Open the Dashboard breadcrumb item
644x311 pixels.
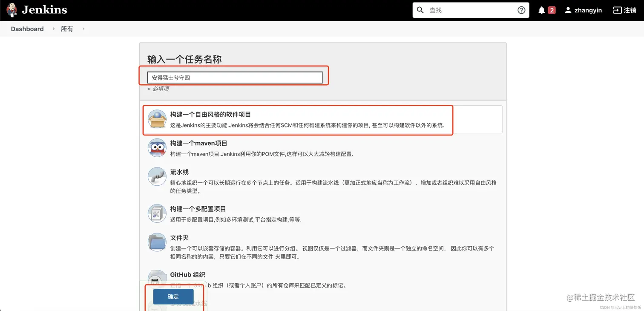(27, 29)
